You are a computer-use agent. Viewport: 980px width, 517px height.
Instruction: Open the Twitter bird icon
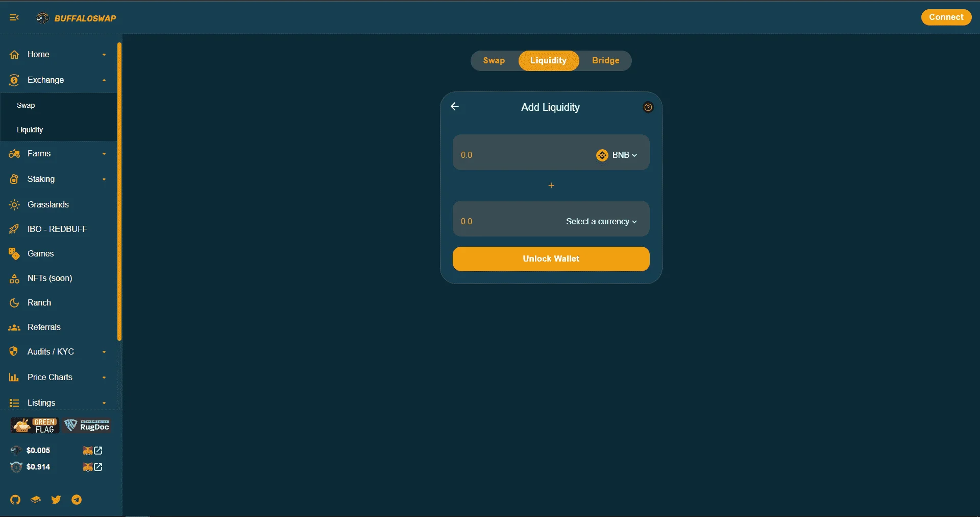pyautogui.click(x=56, y=500)
